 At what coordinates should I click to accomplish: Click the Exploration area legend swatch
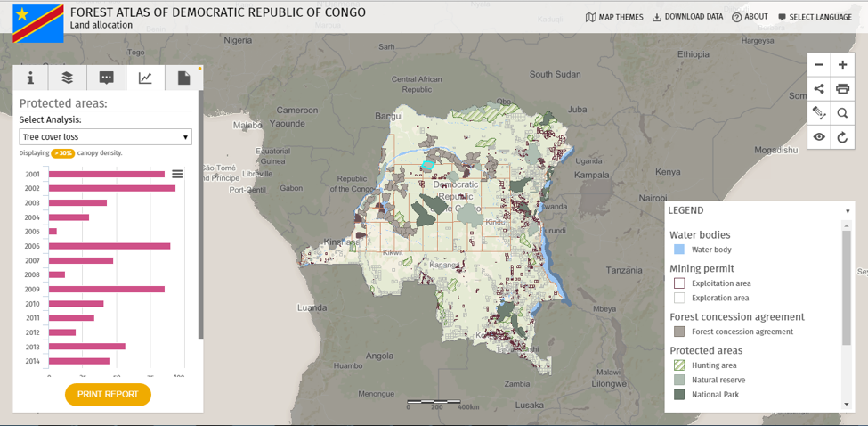pyautogui.click(x=679, y=298)
